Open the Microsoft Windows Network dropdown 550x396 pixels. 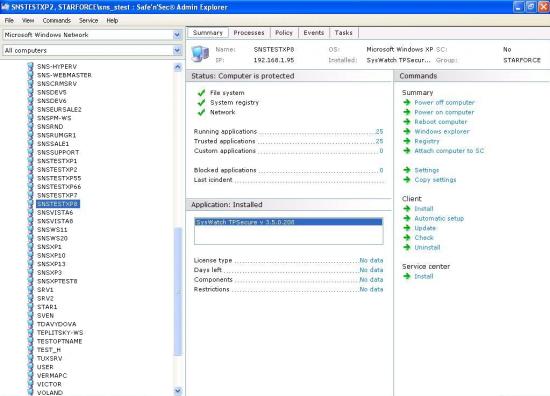click(177, 35)
